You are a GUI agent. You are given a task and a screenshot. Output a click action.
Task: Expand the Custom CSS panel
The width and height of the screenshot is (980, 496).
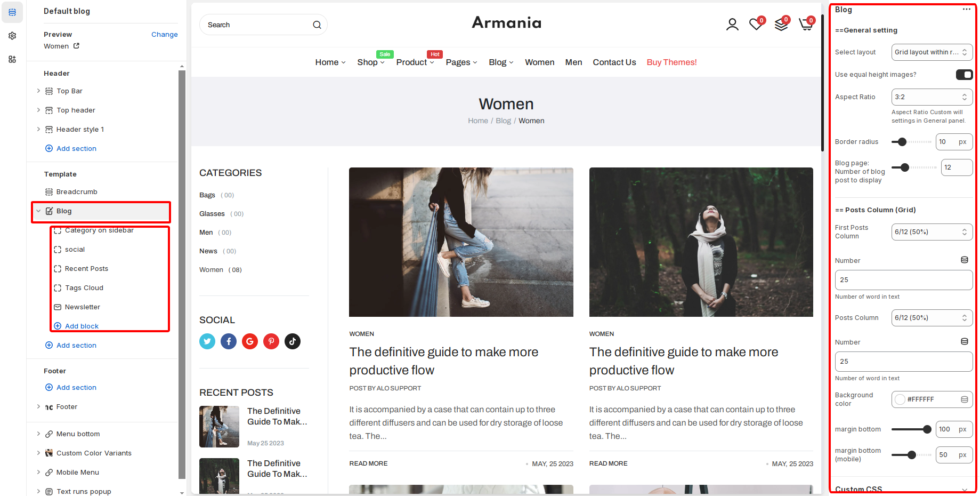coord(965,490)
